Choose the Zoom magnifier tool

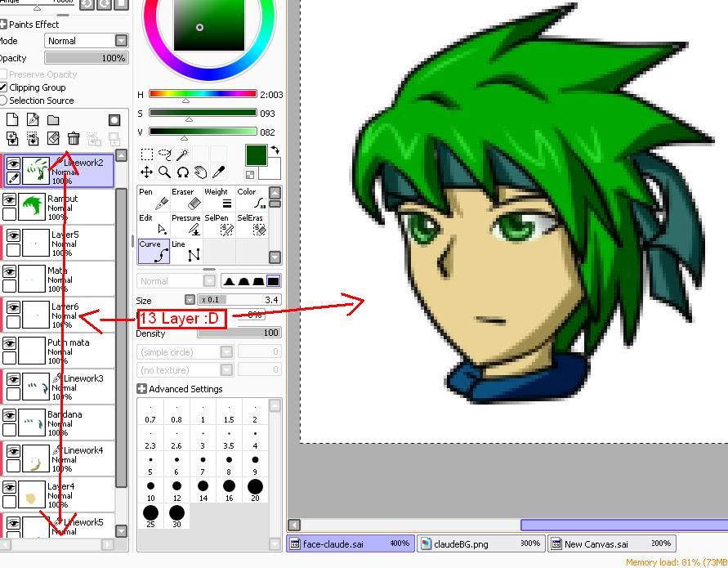[165, 172]
